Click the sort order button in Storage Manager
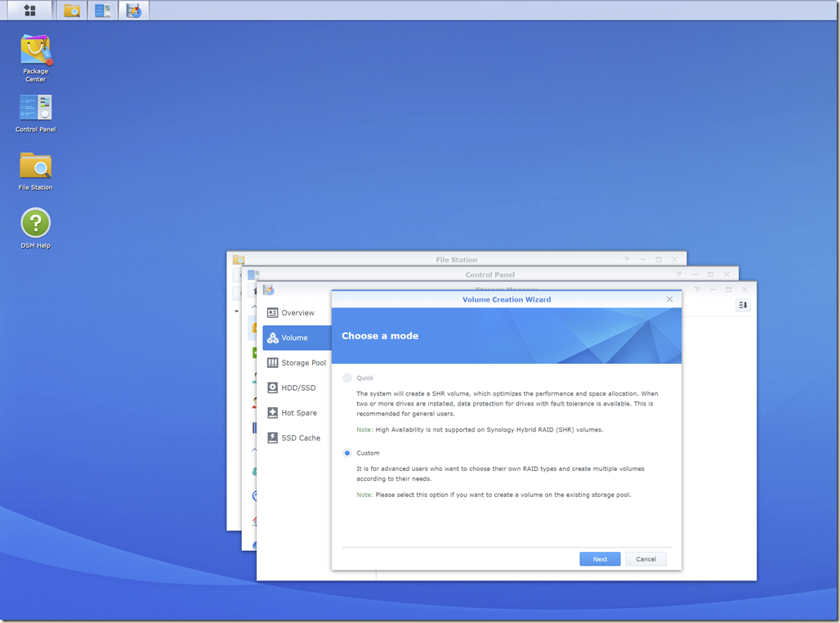The height and width of the screenshot is (623, 840). (x=743, y=305)
